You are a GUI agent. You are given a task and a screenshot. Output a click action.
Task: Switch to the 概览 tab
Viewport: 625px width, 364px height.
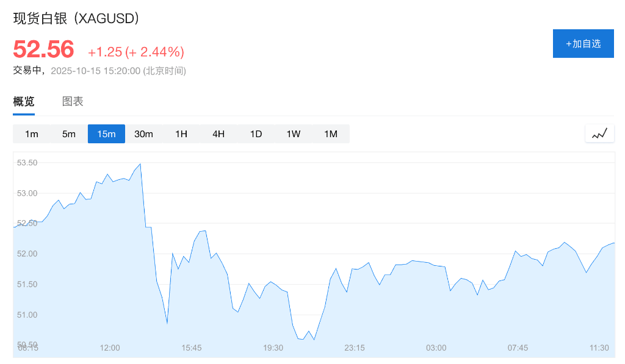(24, 102)
